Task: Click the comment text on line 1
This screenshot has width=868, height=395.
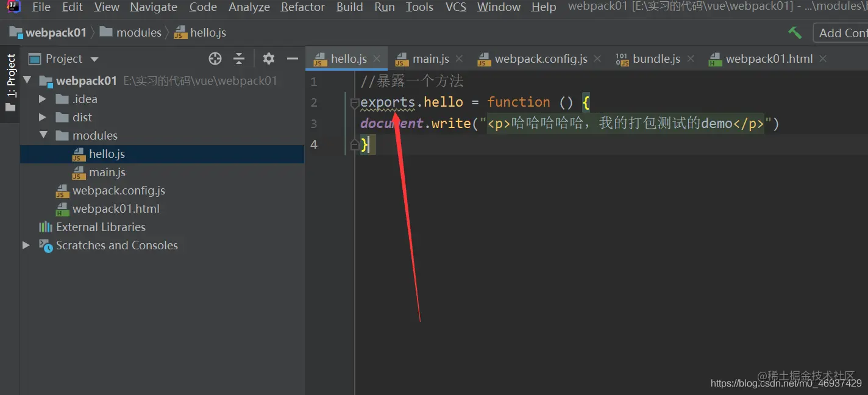Action: [x=412, y=81]
